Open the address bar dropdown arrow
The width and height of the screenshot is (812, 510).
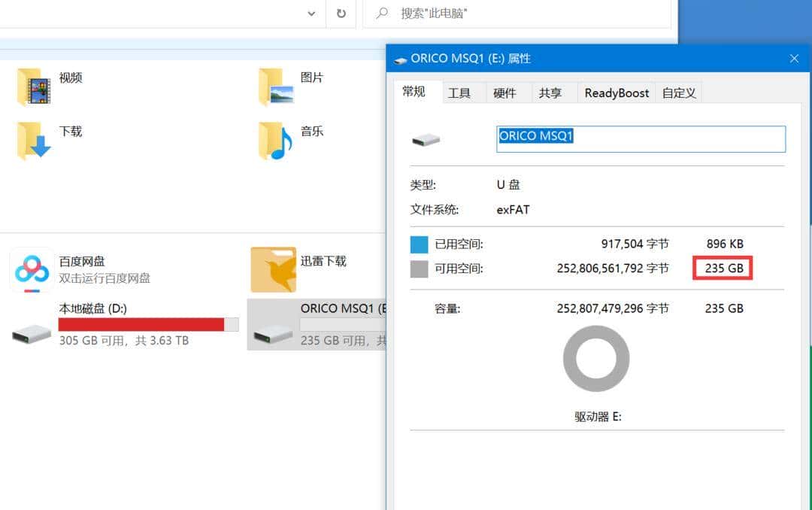pyautogui.click(x=311, y=14)
